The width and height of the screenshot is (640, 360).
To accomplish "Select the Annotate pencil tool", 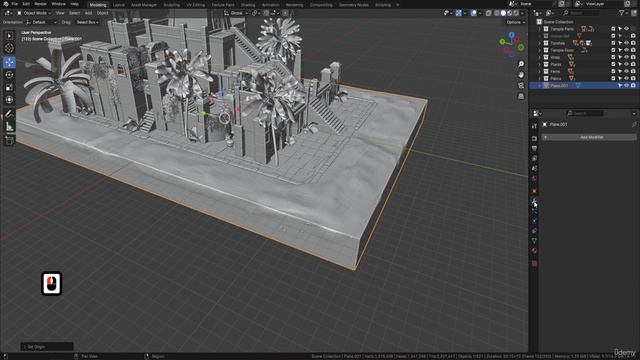I will click(x=9, y=114).
